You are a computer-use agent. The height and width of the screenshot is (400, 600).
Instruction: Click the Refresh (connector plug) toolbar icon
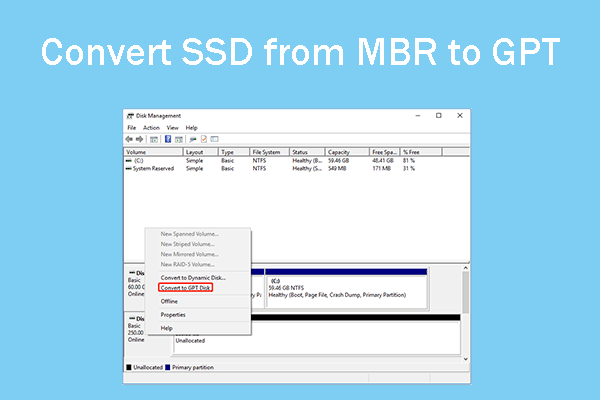tap(193, 139)
